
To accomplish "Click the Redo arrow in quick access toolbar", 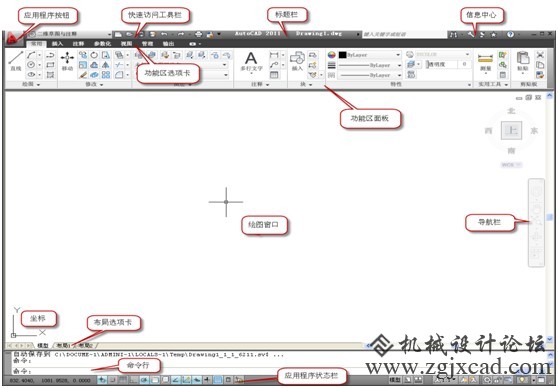I will coord(181,34).
